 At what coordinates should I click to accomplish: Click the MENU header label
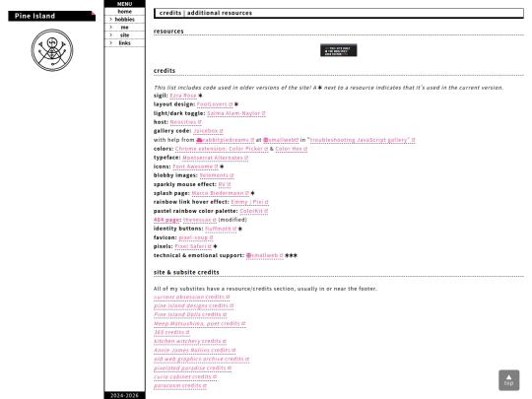point(124,4)
